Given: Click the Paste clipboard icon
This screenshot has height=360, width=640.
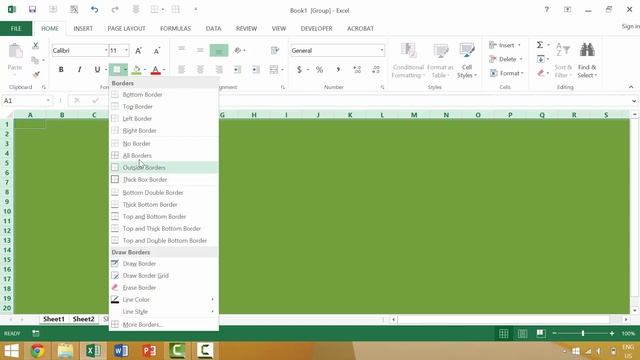Looking at the screenshot, I should click(15, 52).
